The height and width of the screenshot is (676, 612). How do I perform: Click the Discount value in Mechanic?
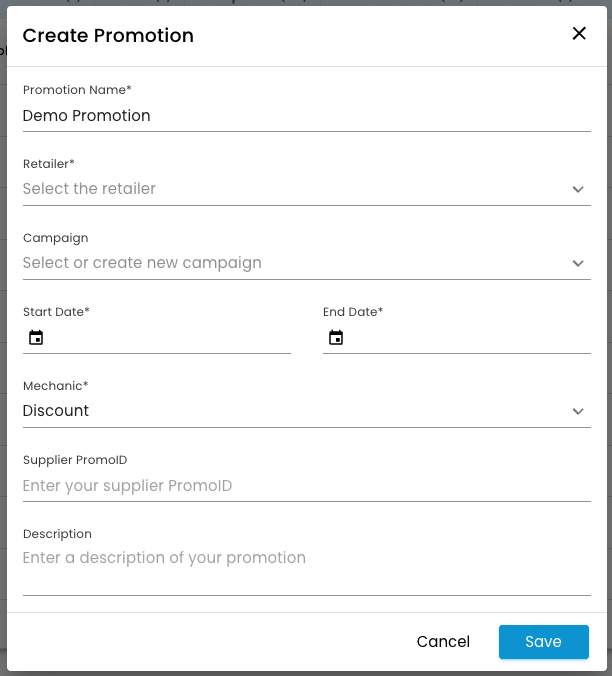(56, 411)
